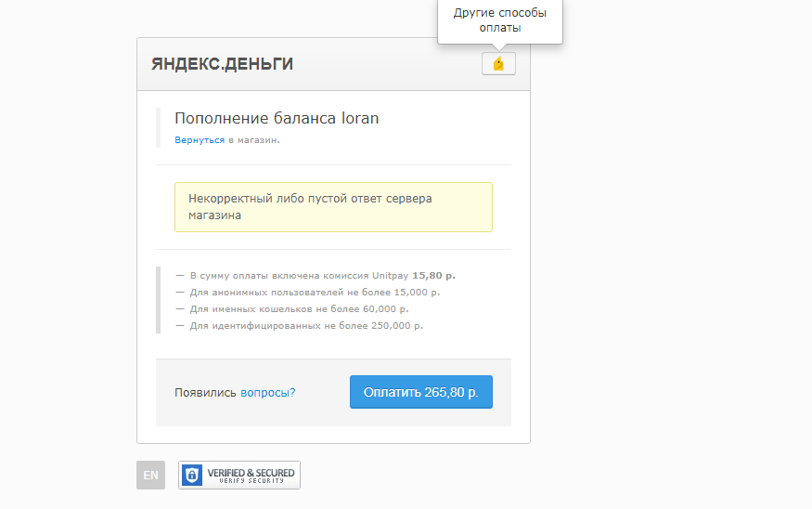This screenshot has height=509, width=812.
Task: Click the blue lock shield security icon
Action: 192,475
